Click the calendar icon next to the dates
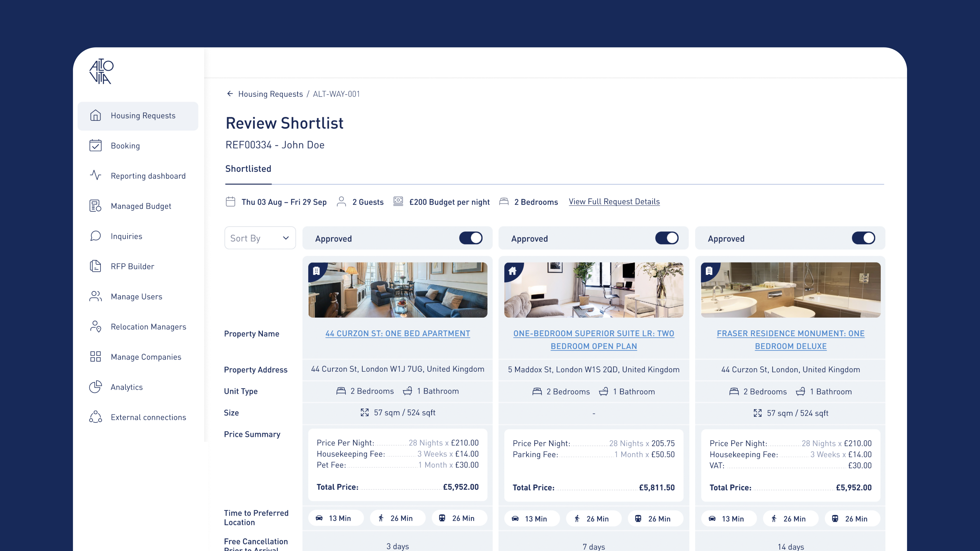Image resolution: width=980 pixels, height=551 pixels. pyautogui.click(x=230, y=202)
